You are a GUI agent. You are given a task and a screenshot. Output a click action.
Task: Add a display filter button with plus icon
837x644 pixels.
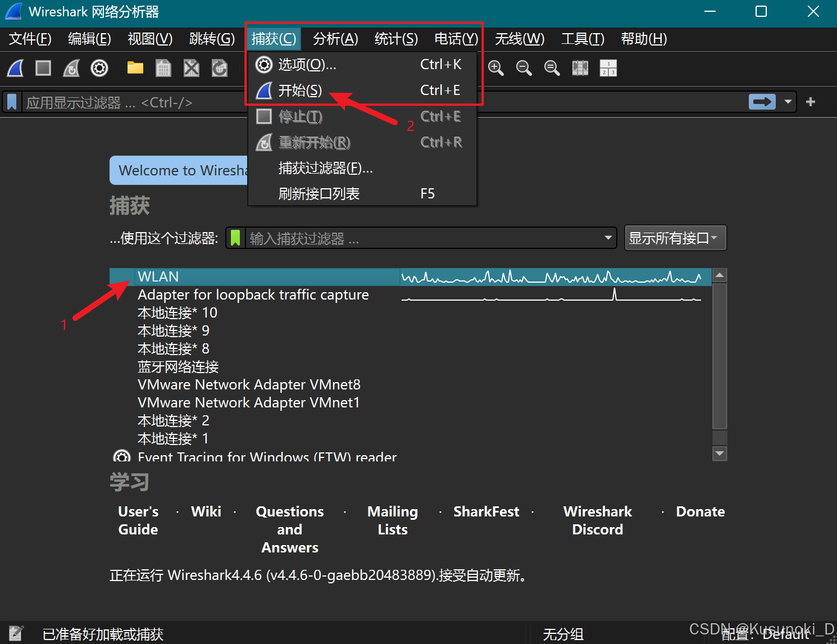point(811,102)
